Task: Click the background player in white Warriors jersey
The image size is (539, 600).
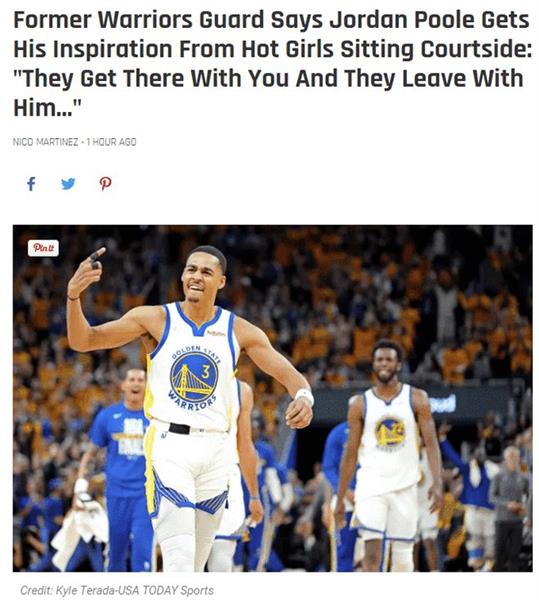Action: (x=388, y=453)
